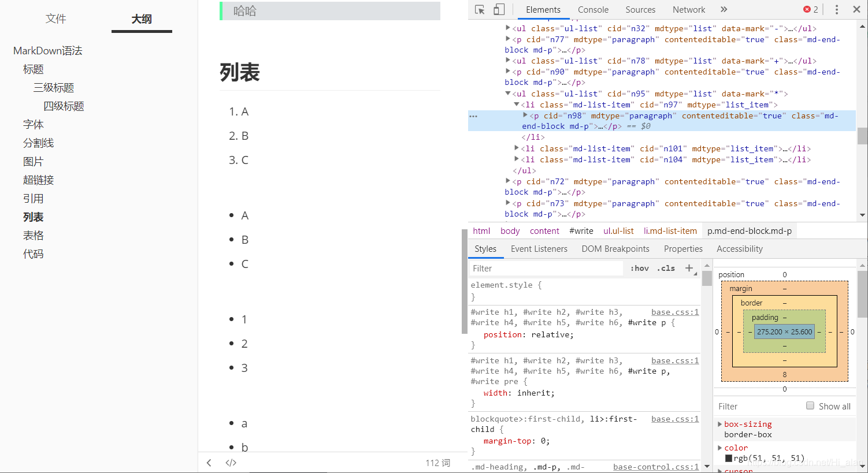Collapse the ul element with cid n95
Viewport: 868px width, 473px height.
tap(508, 94)
